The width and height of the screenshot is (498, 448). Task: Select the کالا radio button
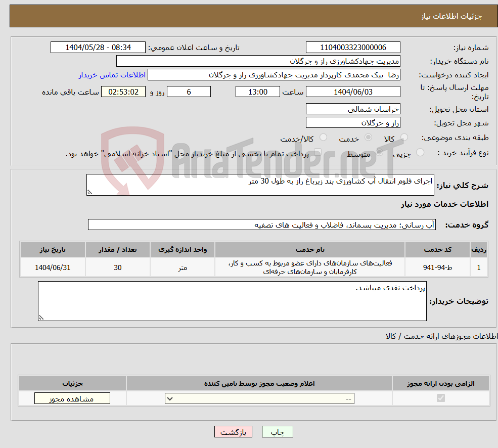tap(403, 137)
